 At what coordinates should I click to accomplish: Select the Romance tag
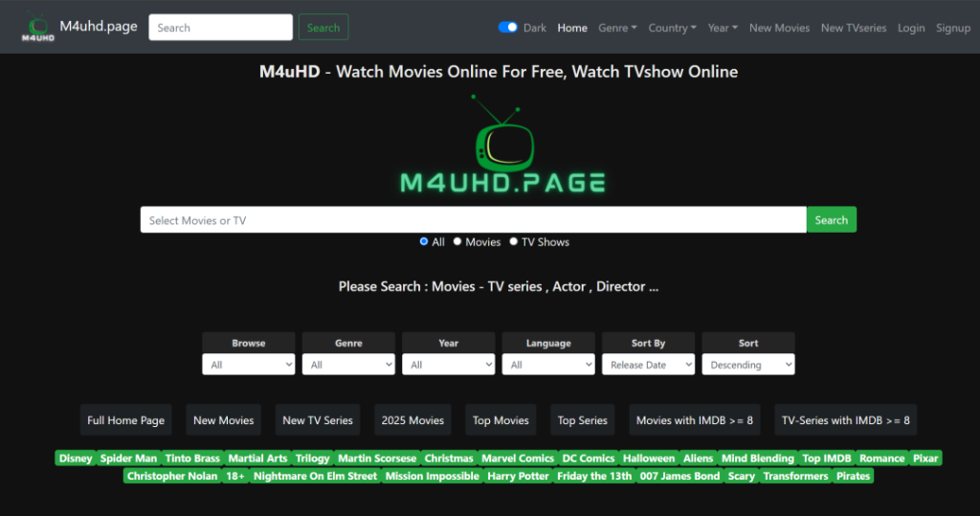click(881, 459)
